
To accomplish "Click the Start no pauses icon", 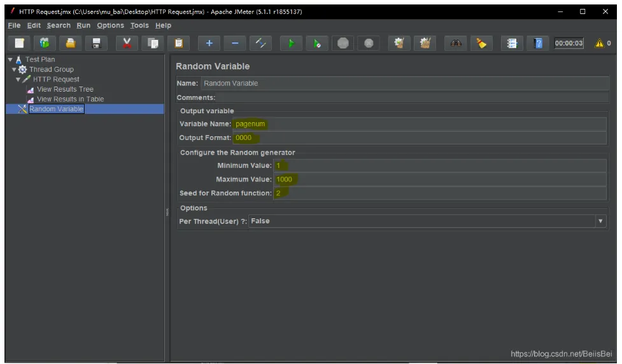I will (316, 43).
